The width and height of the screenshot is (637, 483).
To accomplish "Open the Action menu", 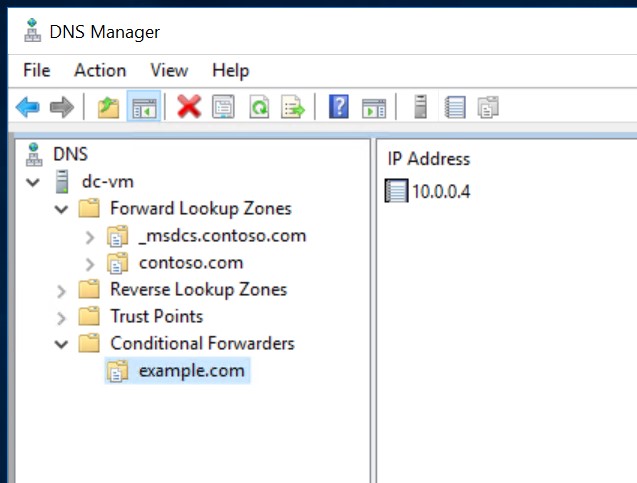I will tap(100, 70).
